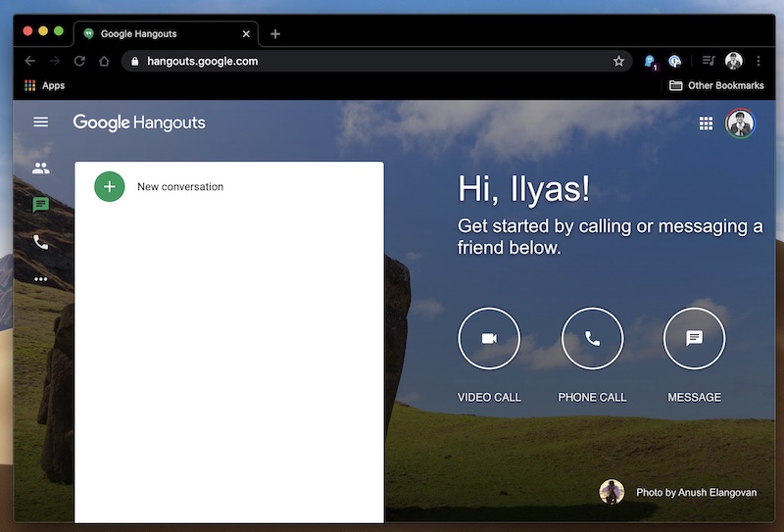This screenshot has width=784, height=532.
Task: Go back with the browser back arrow
Action: pyautogui.click(x=30, y=61)
